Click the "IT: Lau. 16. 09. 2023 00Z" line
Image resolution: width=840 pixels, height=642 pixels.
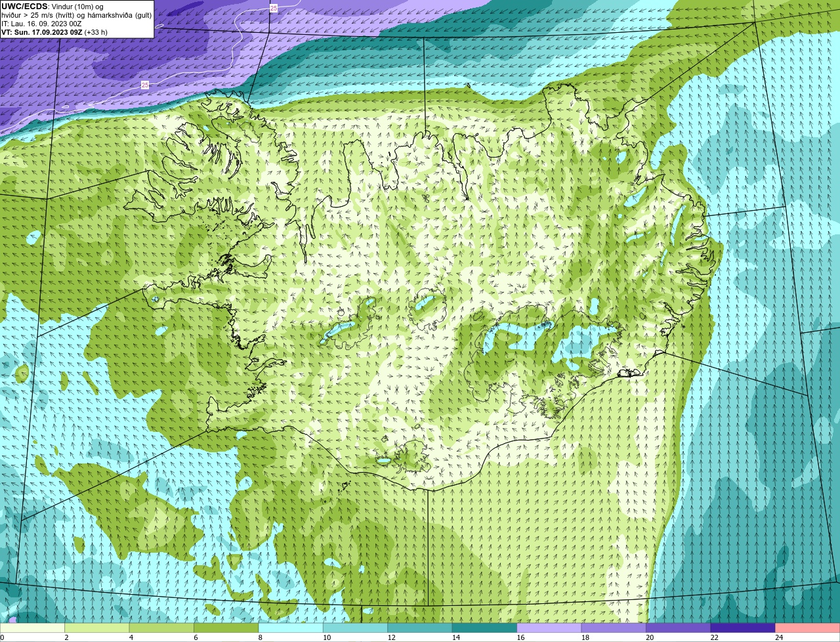pos(41,24)
